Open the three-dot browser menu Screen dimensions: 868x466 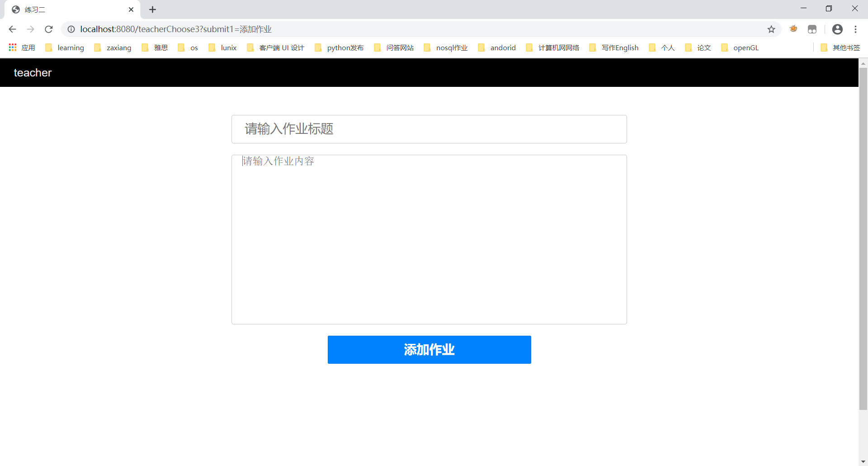(x=856, y=29)
